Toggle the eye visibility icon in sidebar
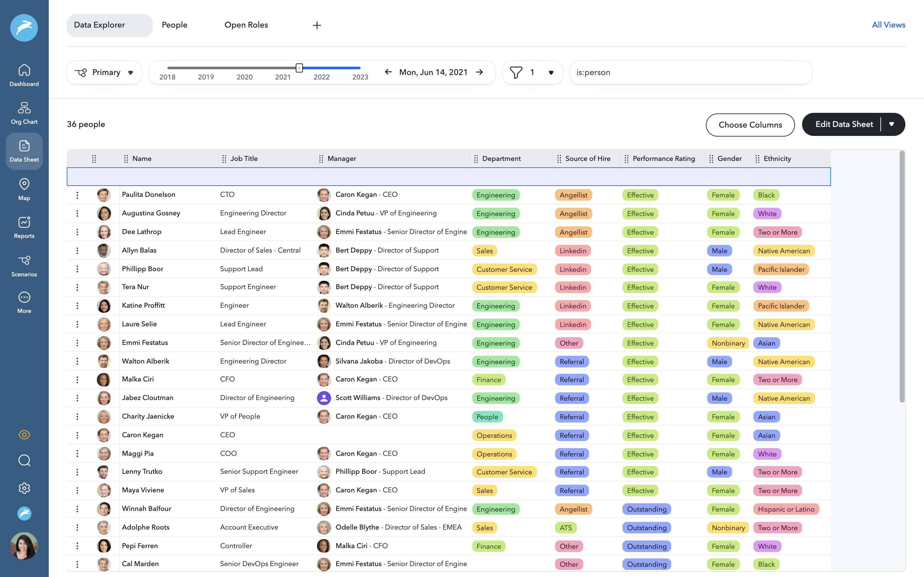 [x=24, y=434]
